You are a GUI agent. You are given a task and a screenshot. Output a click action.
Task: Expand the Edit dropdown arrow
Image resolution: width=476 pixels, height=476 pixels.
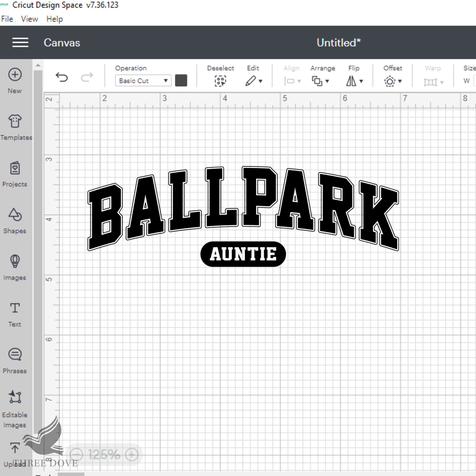260,81
